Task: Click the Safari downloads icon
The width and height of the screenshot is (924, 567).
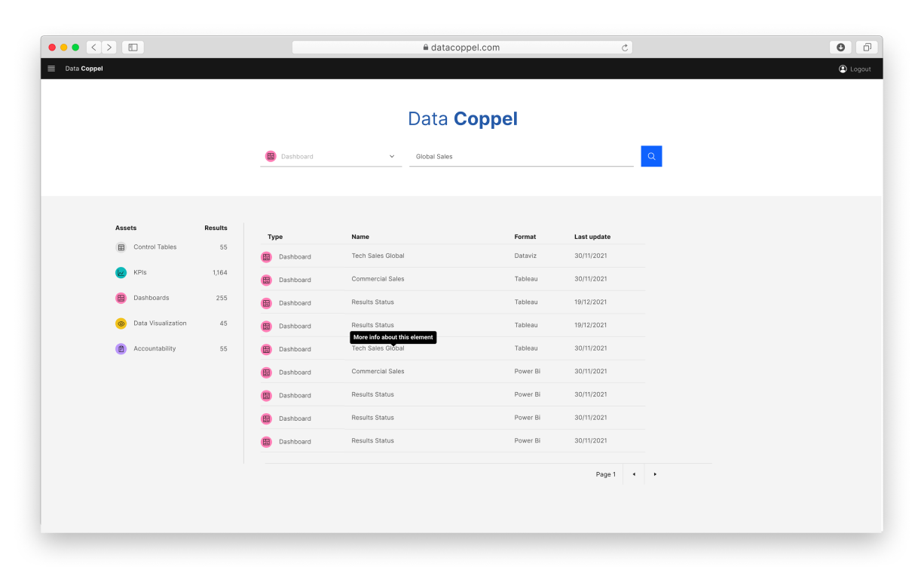Action: [x=840, y=48]
